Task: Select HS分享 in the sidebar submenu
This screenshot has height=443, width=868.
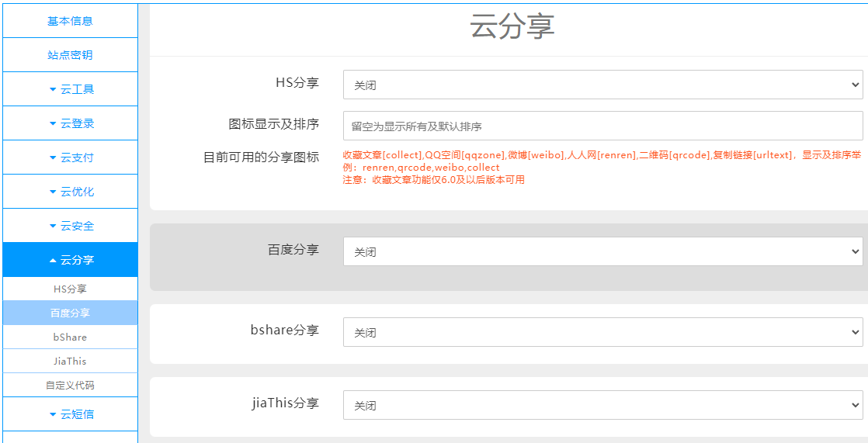Action: (x=70, y=289)
